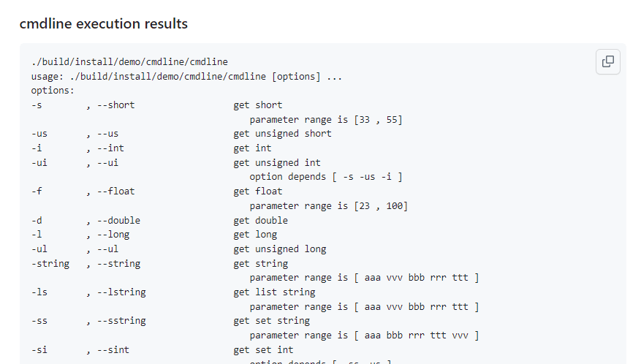Click the './build/install/demo/cmdline/cmdline' command line
This screenshot has height=364, width=641.
pos(129,61)
